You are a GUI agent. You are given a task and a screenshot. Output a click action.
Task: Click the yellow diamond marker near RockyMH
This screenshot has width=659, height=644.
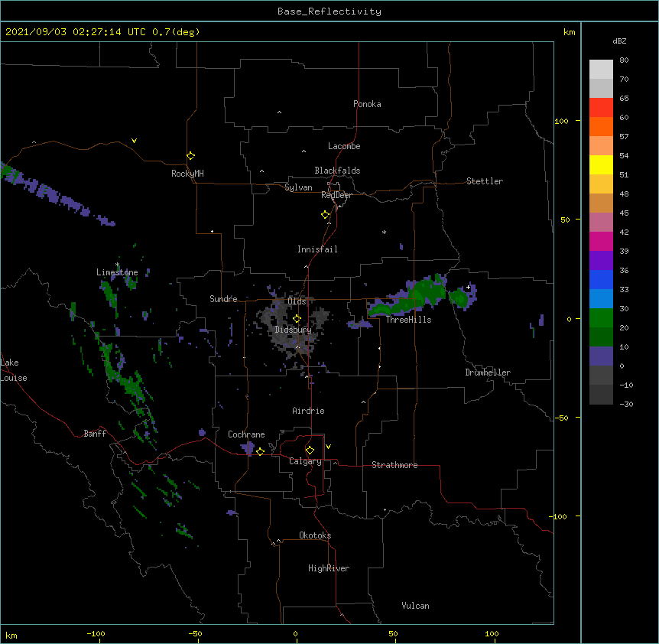tap(190, 156)
